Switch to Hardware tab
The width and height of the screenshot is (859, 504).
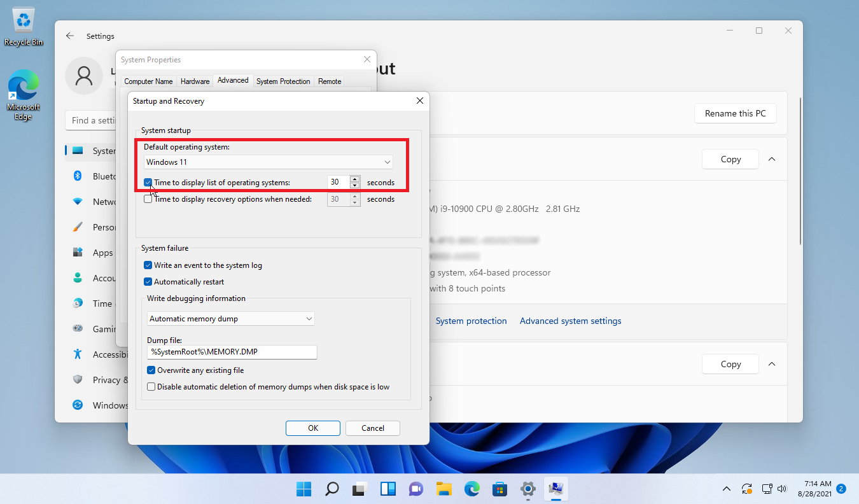(195, 81)
